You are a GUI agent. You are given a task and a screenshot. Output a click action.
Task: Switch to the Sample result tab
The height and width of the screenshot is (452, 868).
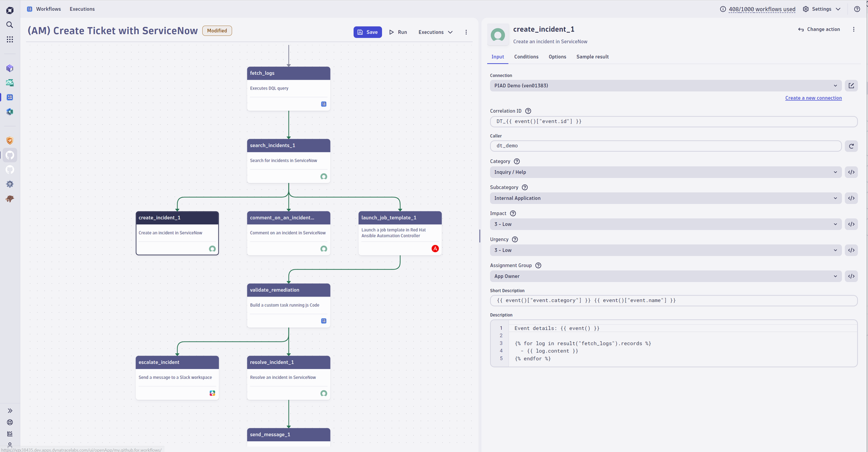pos(592,57)
